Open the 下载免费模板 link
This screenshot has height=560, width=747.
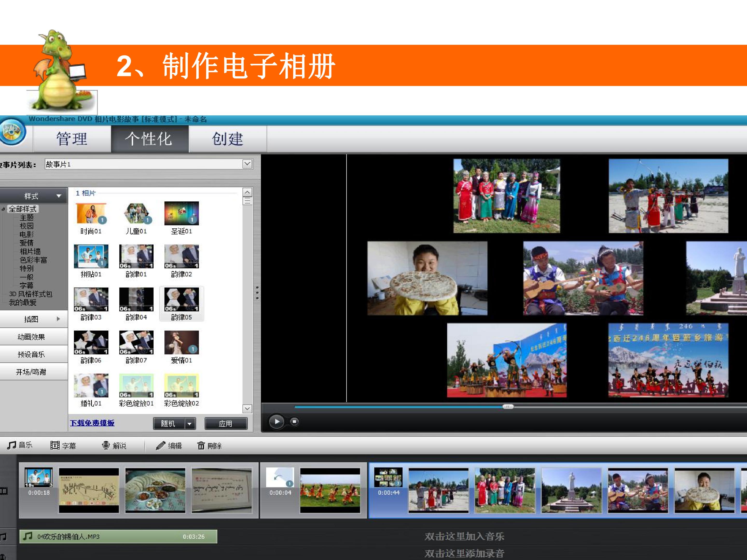point(92,423)
